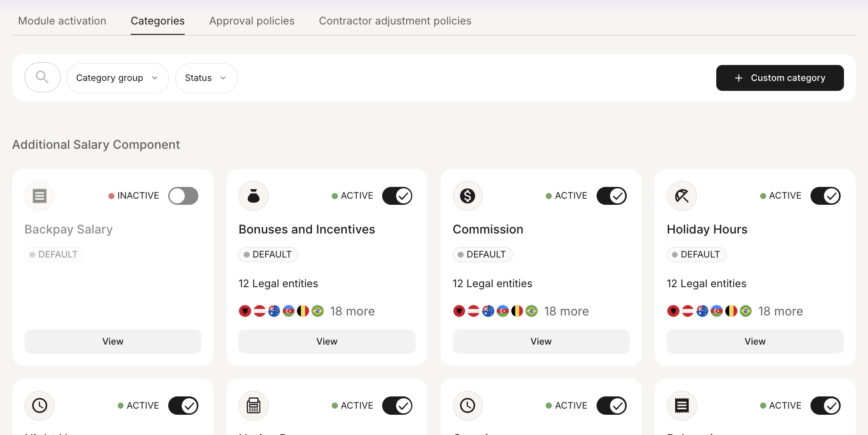This screenshot has width=868, height=435.
Task: Click the clock icon in bottom-left card
Action: (x=40, y=405)
